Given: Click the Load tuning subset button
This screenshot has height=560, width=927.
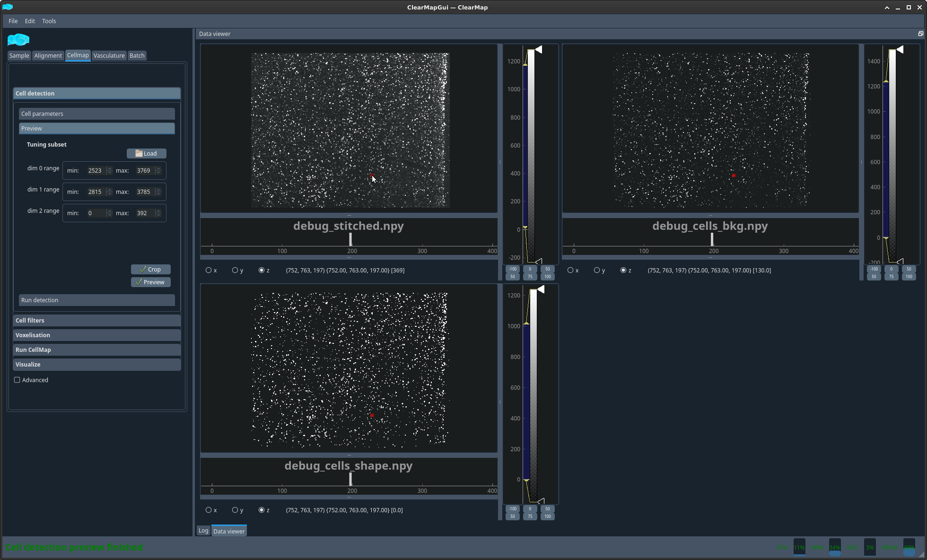Looking at the screenshot, I should [147, 153].
